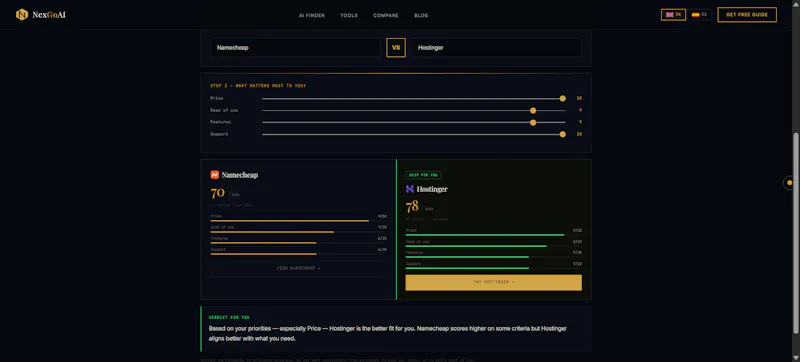Open the Blog menu item
Screen dimensions: 800x362
[421, 15]
